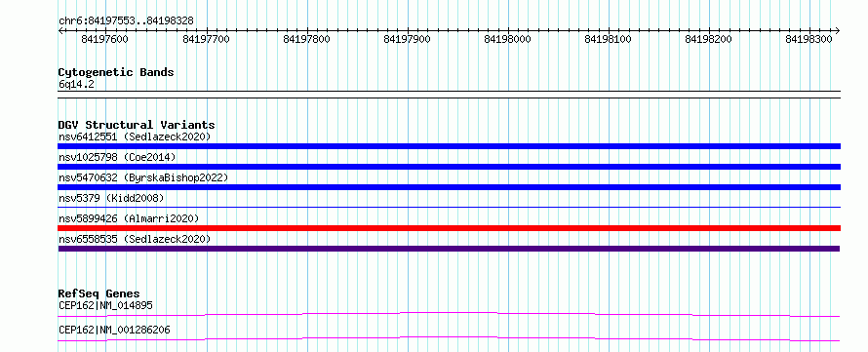The image size is (868, 352).
Task: Click the right arrowhead of the ruler
Action: click(x=837, y=31)
